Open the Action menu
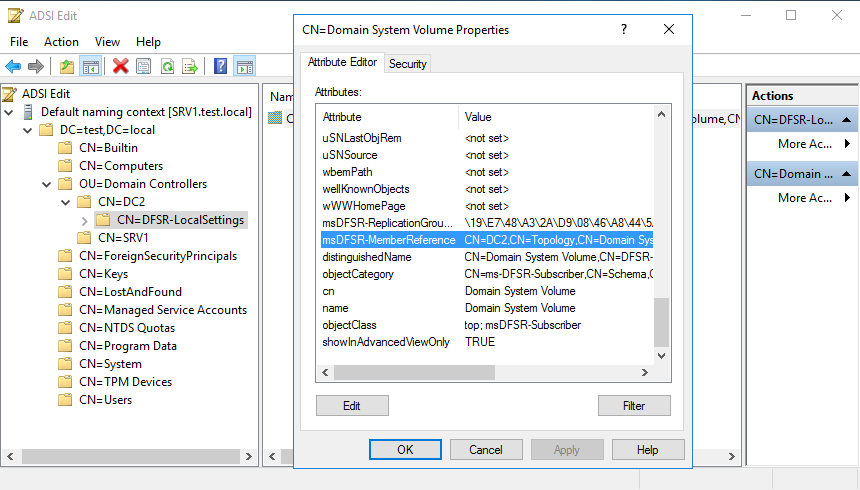 pyautogui.click(x=61, y=42)
